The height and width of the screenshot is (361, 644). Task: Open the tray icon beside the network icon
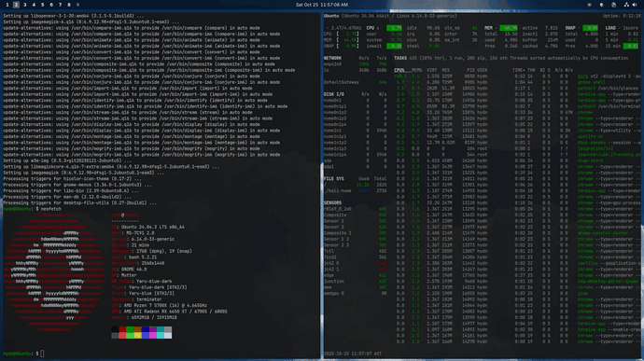[x=613, y=5]
